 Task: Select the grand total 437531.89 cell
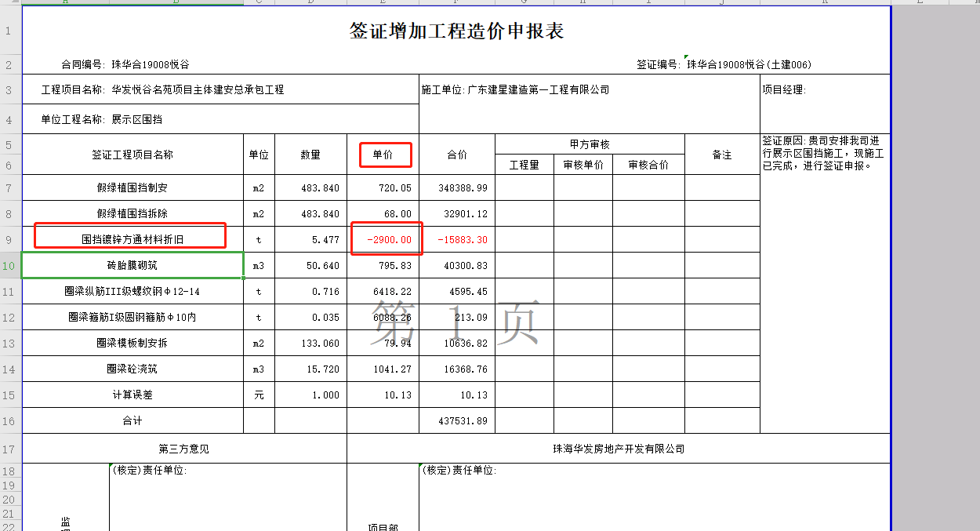pos(457,420)
